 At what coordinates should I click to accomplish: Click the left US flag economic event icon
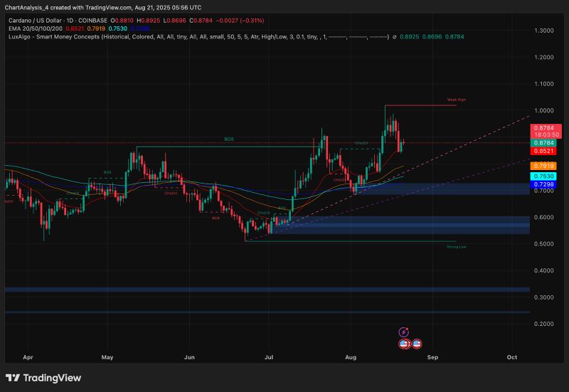(x=404, y=344)
